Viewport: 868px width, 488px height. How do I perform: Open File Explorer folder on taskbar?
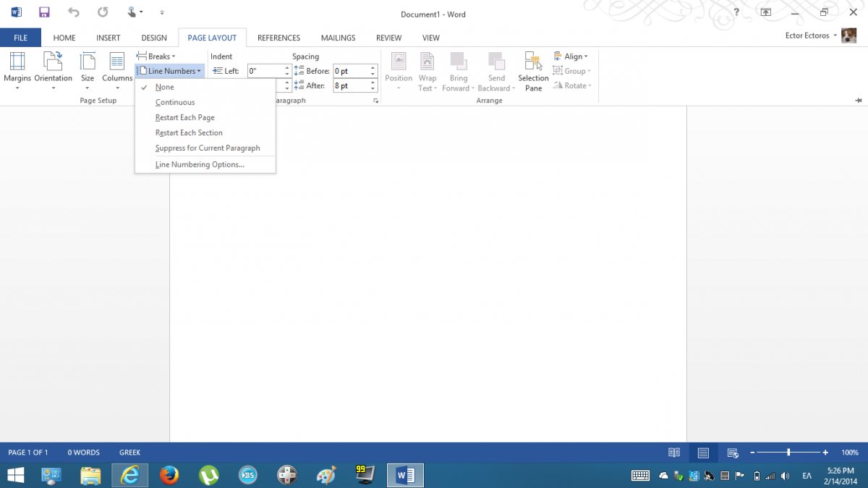[x=90, y=475]
